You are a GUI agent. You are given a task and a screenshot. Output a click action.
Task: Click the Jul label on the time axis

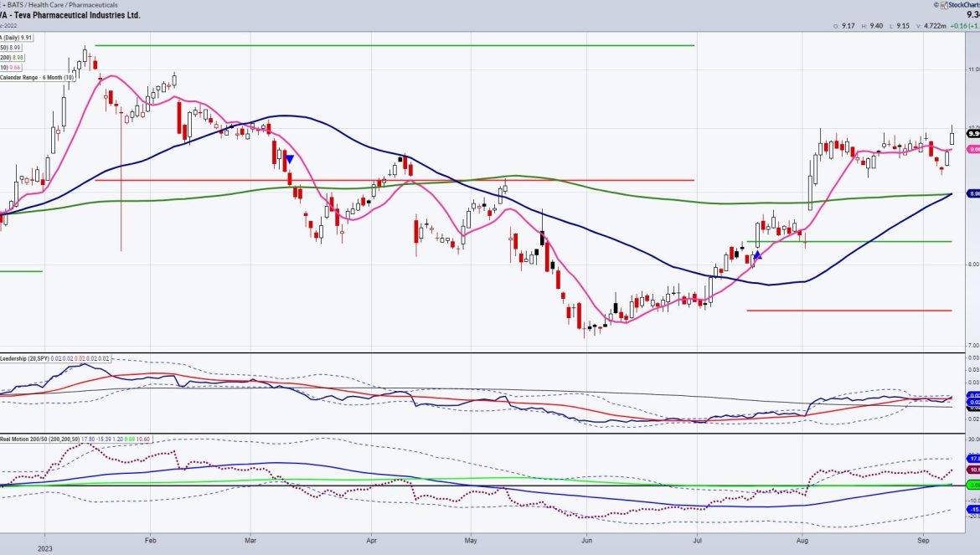tap(696, 541)
